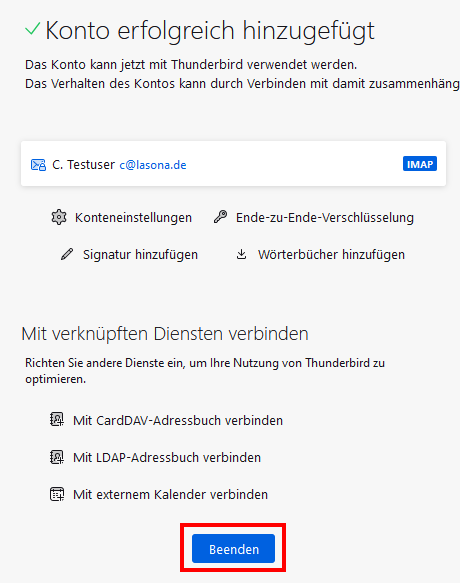Choose Mit CardDAV-Adressbuch verbinden
460x583 pixels.
(178, 421)
